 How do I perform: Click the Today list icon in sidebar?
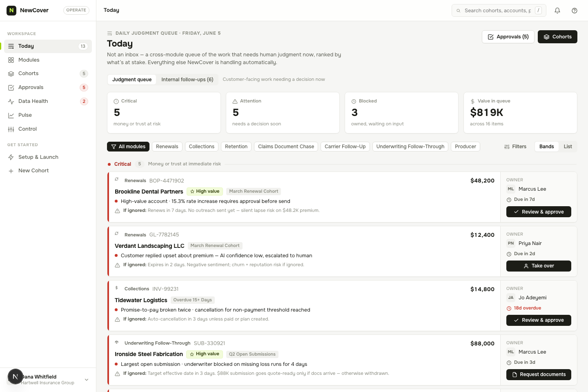point(11,46)
